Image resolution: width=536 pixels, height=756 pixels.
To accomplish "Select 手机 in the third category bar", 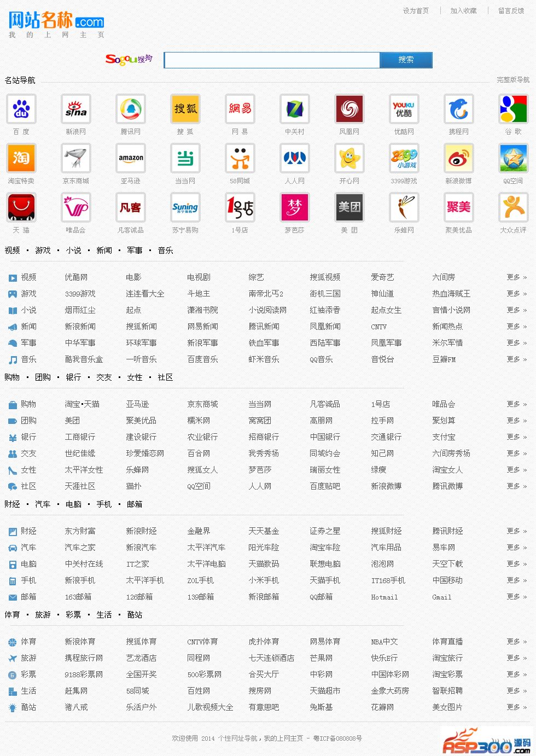I will (104, 504).
